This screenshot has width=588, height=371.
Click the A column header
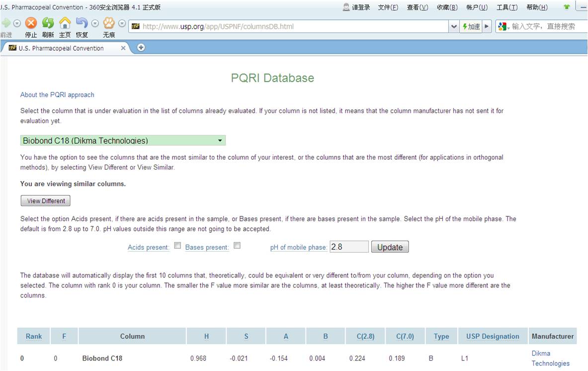click(286, 337)
